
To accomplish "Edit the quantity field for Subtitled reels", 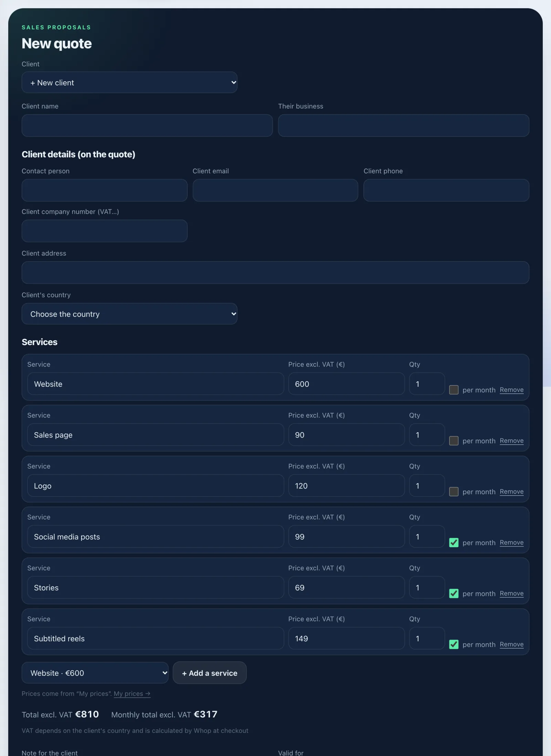I will point(427,638).
